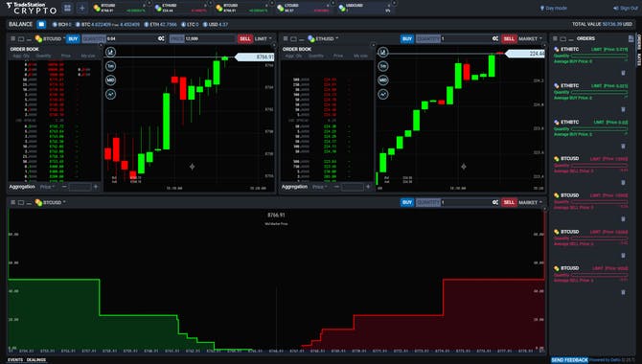Open the Orders panel hamburger menu icon
642x364 pixels.
(555, 39)
